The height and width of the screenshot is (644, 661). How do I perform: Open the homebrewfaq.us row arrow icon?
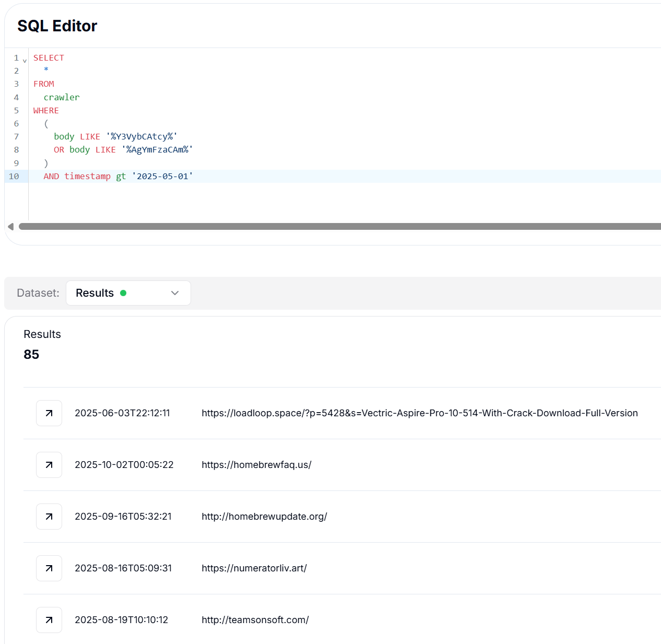pyautogui.click(x=49, y=465)
